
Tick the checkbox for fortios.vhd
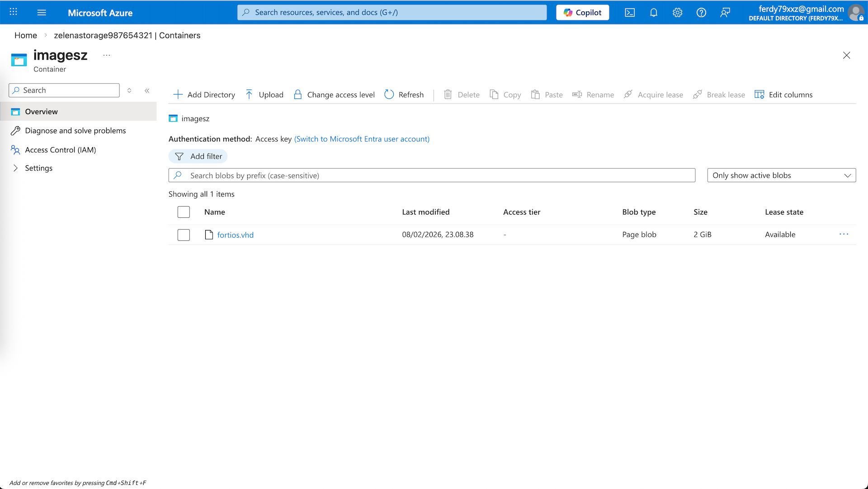(184, 235)
